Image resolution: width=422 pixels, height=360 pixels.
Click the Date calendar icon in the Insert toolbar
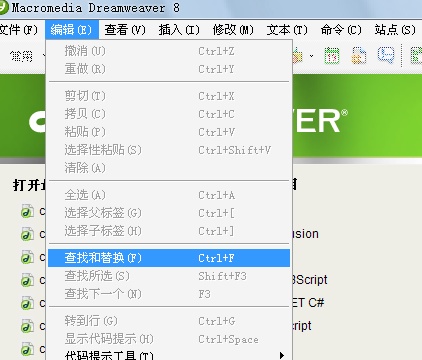click(x=332, y=56)
